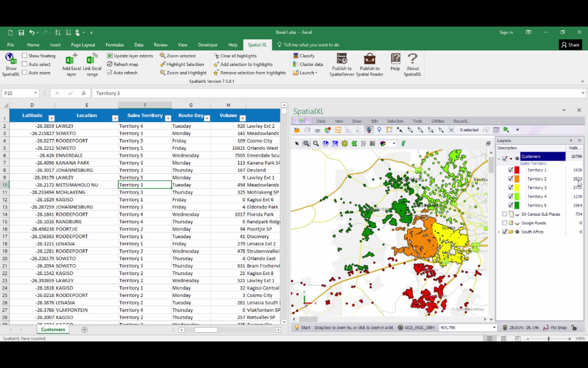Expand the Launch dropdown in ribbon
The image size is (588, 368).
point(305,73)
